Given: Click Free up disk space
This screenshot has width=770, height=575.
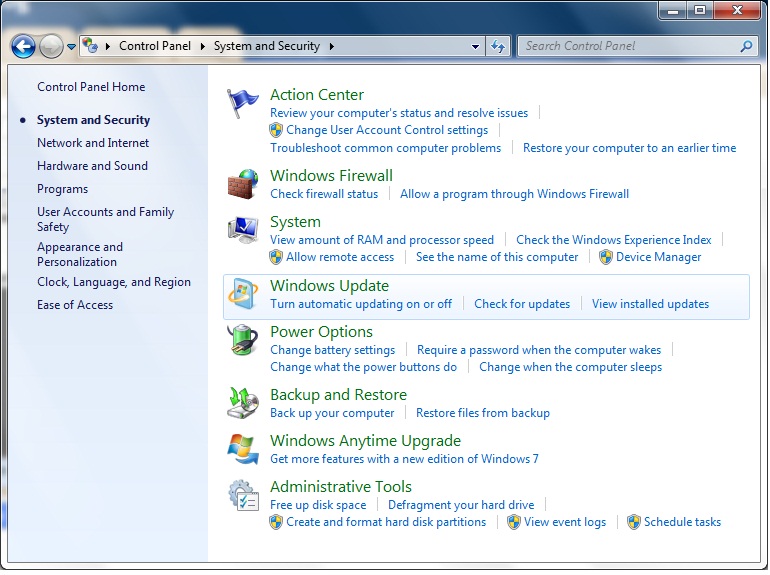Looking at the screenshot, I should pyautogui.click(x=318, y=505).
